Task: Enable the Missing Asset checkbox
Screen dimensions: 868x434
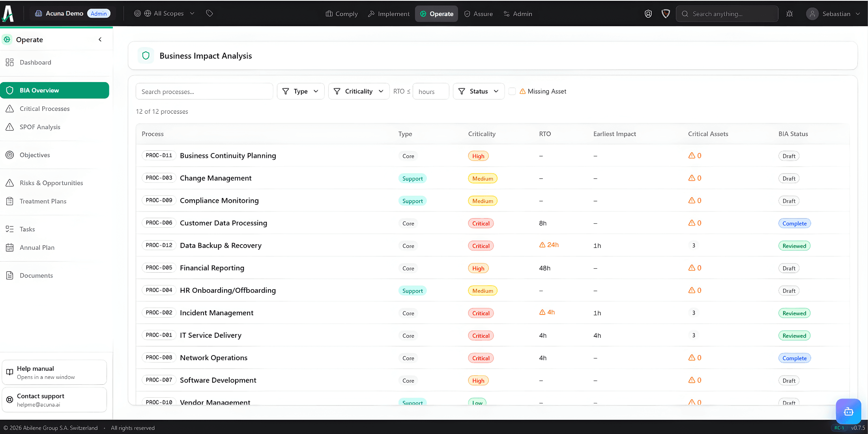Action: click(512, 92)
